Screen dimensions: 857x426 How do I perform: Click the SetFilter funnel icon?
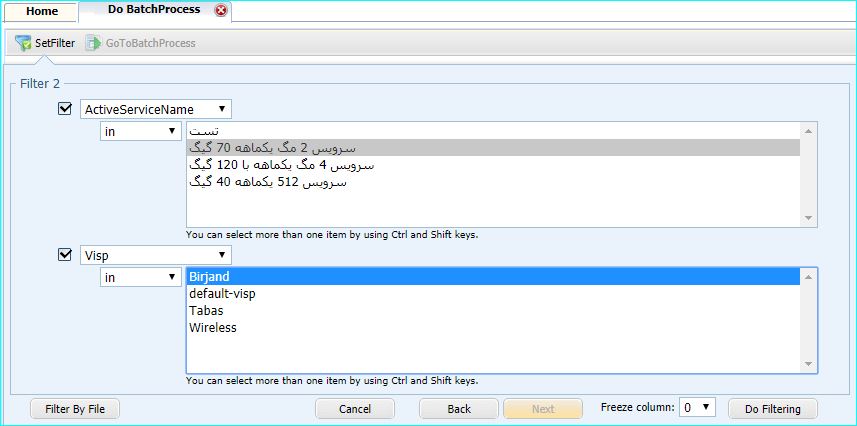click(23, 43)
